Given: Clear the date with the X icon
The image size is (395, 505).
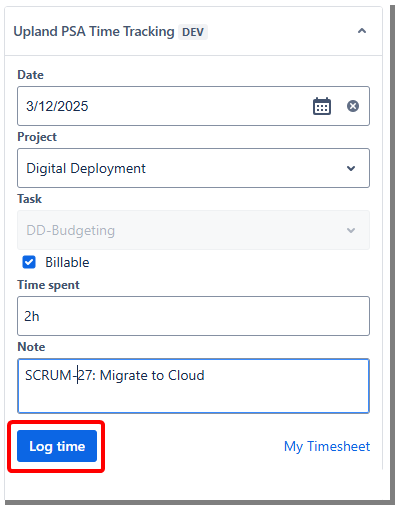Looking at the screenshot, I should click(x=353, y=106).
